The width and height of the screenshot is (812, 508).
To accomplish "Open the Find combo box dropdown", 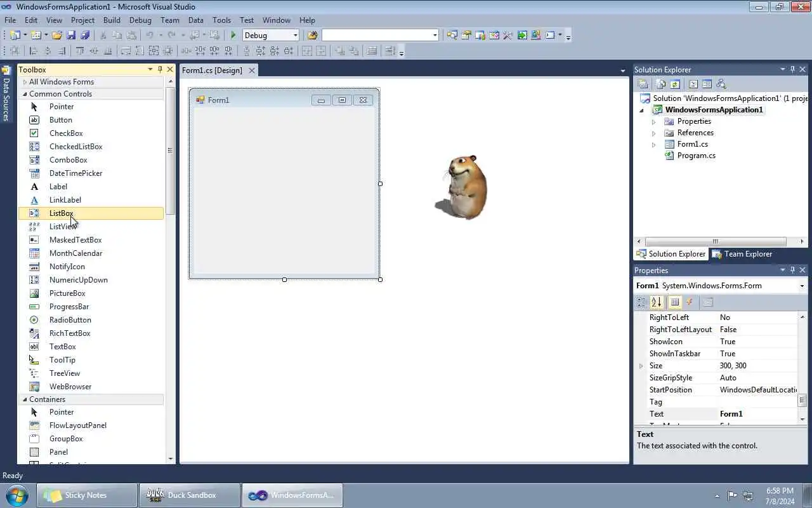I will coord(435,36).
